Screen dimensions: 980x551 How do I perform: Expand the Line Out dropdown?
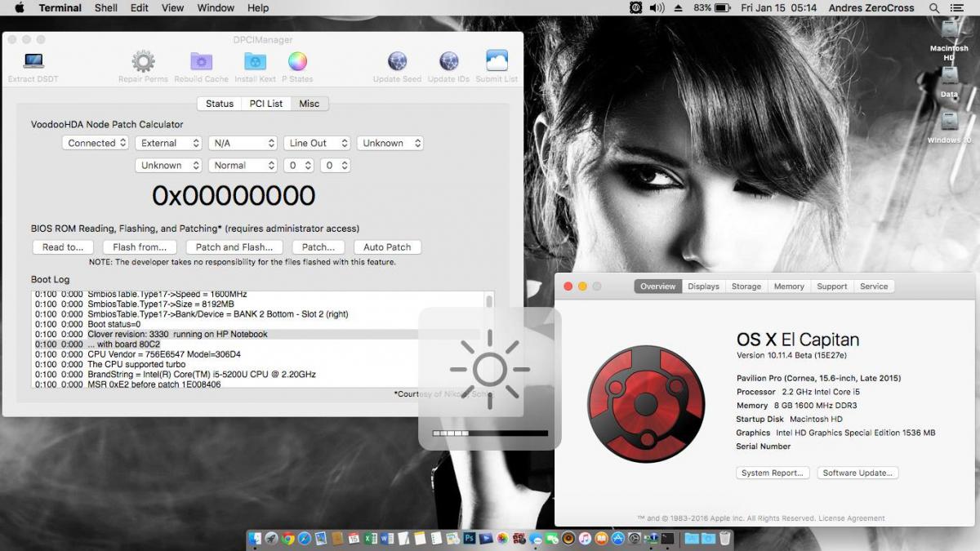coord(317,143)
